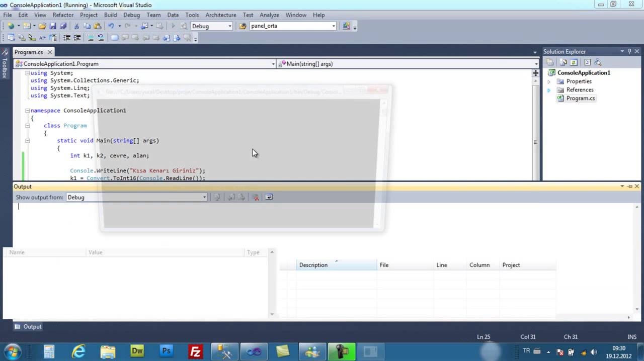Pin the Solution Explorer panel
The height and width of the screenshot is (361, 644).
tap(629, 51)
